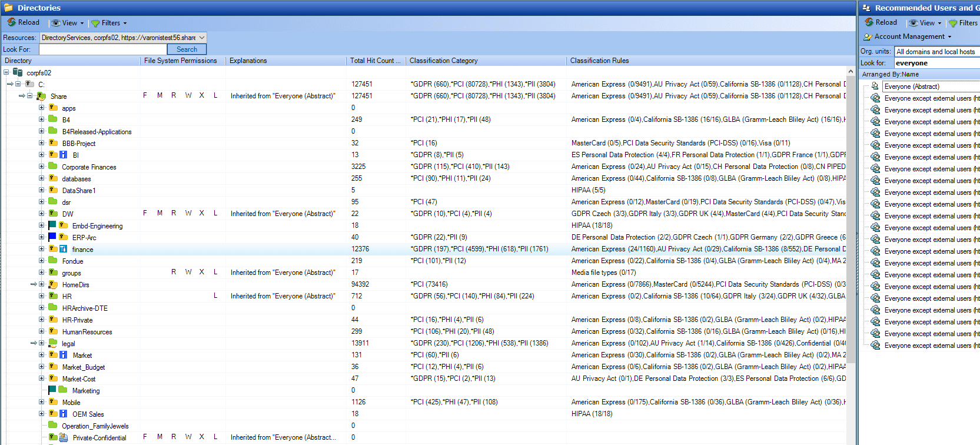980x445 pixels.
Task: Collapse the C: drive node
Action: pyautogui.click(x=18, y=84)
